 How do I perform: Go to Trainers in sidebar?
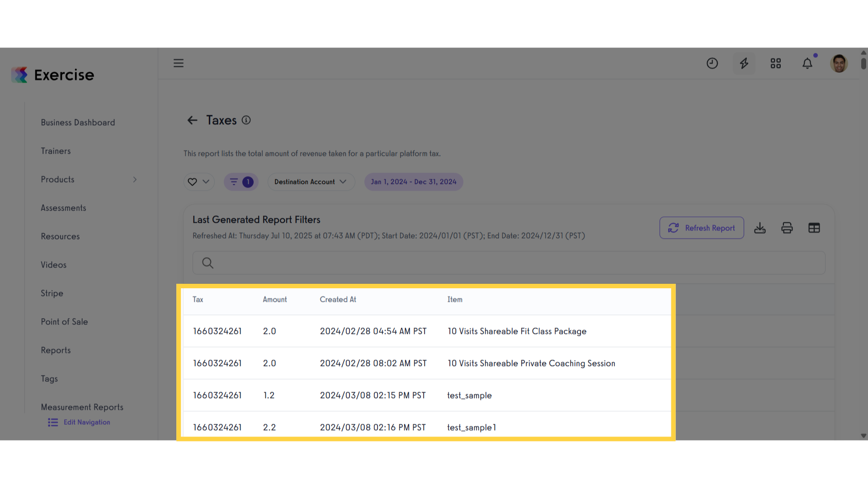(56, 151)
